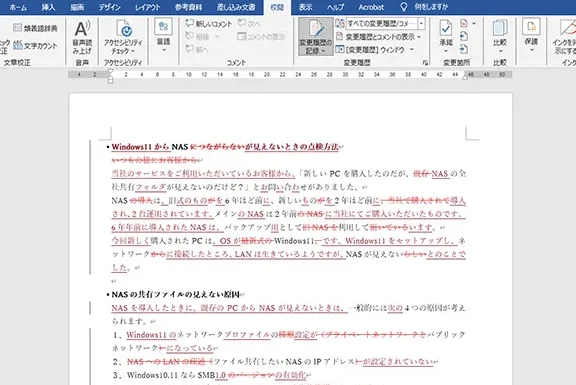
Task: Switch to the 差し込み文書 tab
Action: (x=236, y=7)
